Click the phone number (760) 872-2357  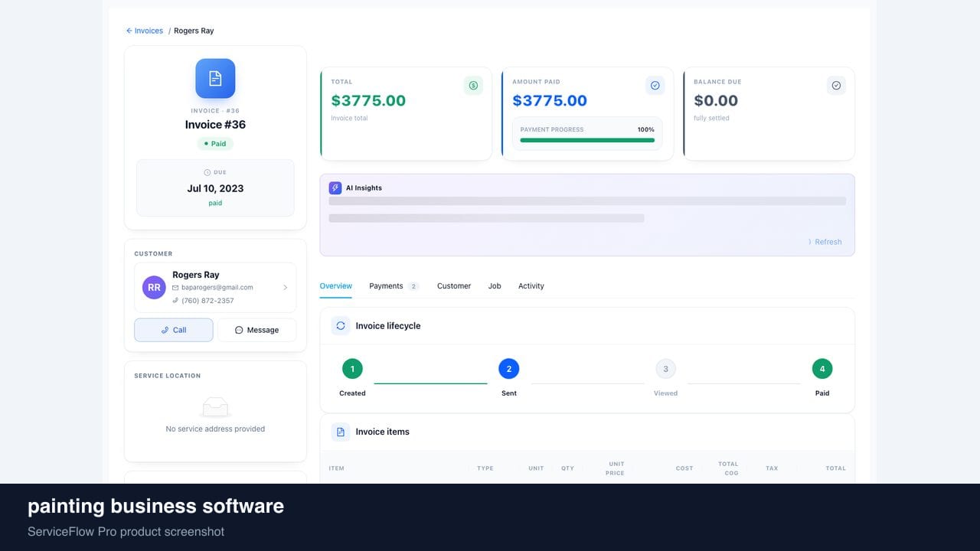(x=207, y=301)
